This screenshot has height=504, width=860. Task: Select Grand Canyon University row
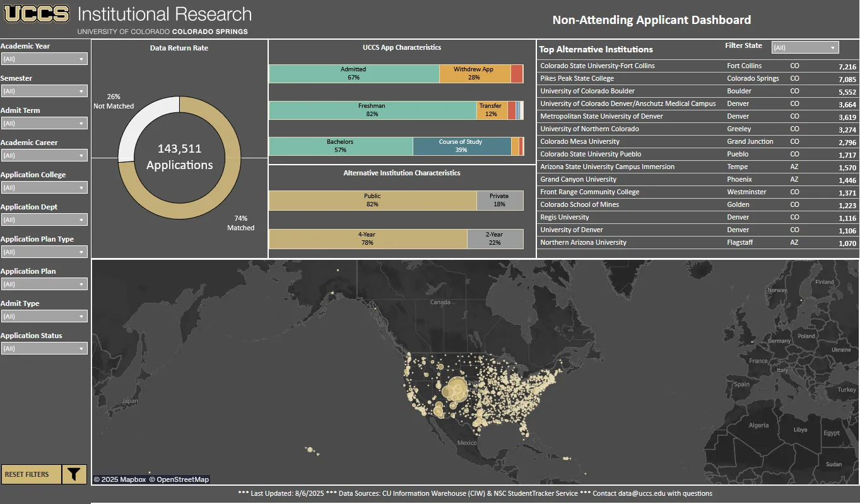tap(698, 180)
